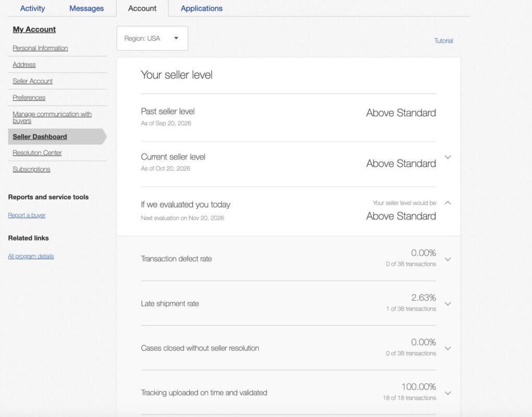The width and height of the screenshot is (532, 417).
Task: Expand the Late shipment rate row
Action: click(x=448, y=304)
